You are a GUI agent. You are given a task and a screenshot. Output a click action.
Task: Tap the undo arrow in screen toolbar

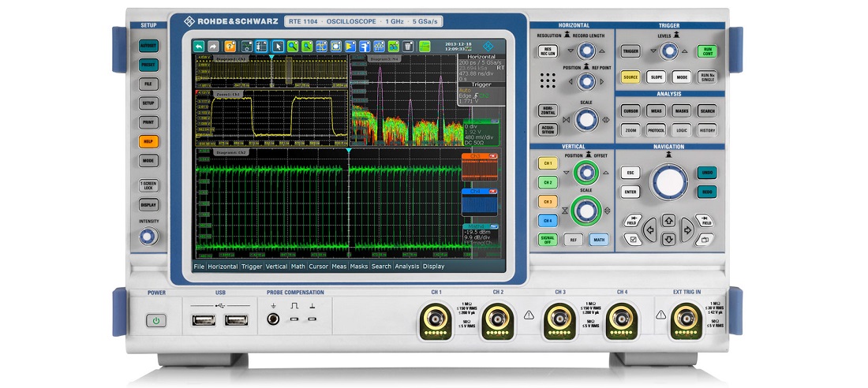click(199, 47)
